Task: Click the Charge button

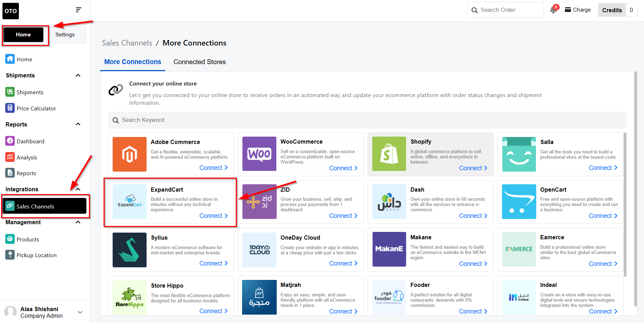Action: click(578, 10)
